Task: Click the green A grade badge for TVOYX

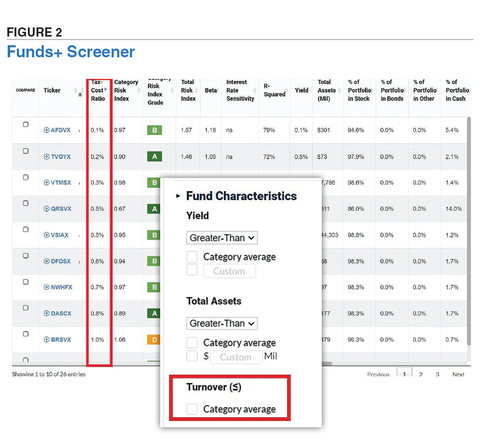Action: tap(154, 156)
